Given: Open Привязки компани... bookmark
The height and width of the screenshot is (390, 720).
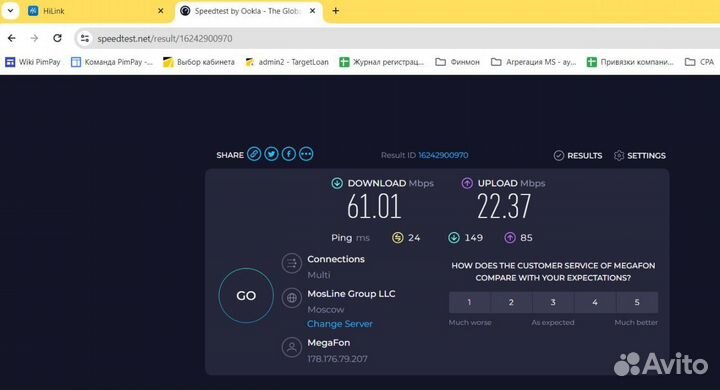Looking at the screenshot, I should coord(630,62).
